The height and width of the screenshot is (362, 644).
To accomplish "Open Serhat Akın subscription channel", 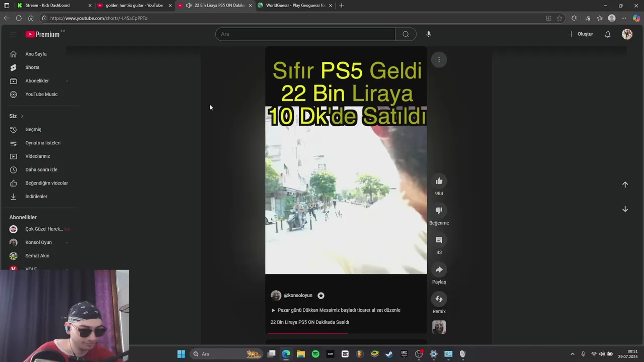I will [x=37, y=256].
